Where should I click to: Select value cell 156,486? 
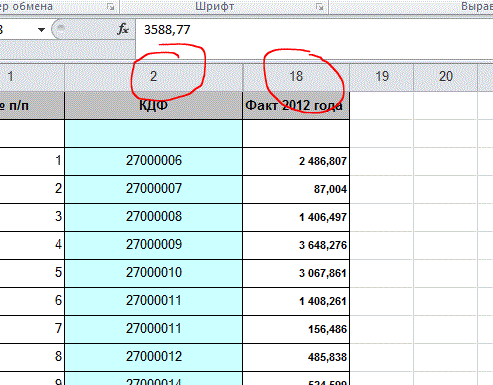(x=296, y=329)
